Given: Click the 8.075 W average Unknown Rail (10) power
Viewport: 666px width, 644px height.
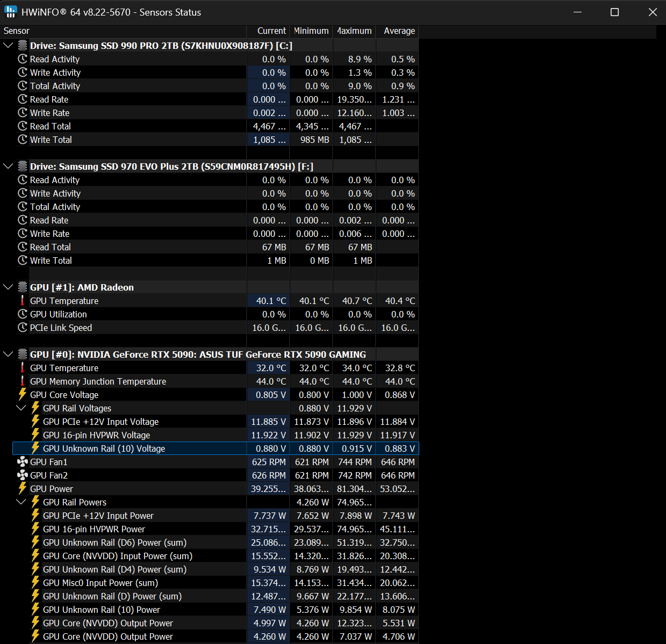Looking at the screenshot, I should pyautogui.click(x=399, y=610).
